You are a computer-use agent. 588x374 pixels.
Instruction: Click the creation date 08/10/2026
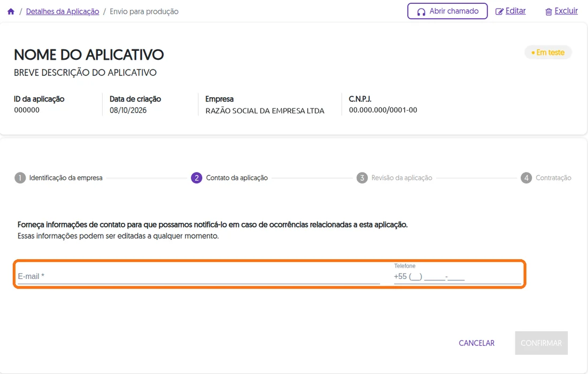(128, 110)
